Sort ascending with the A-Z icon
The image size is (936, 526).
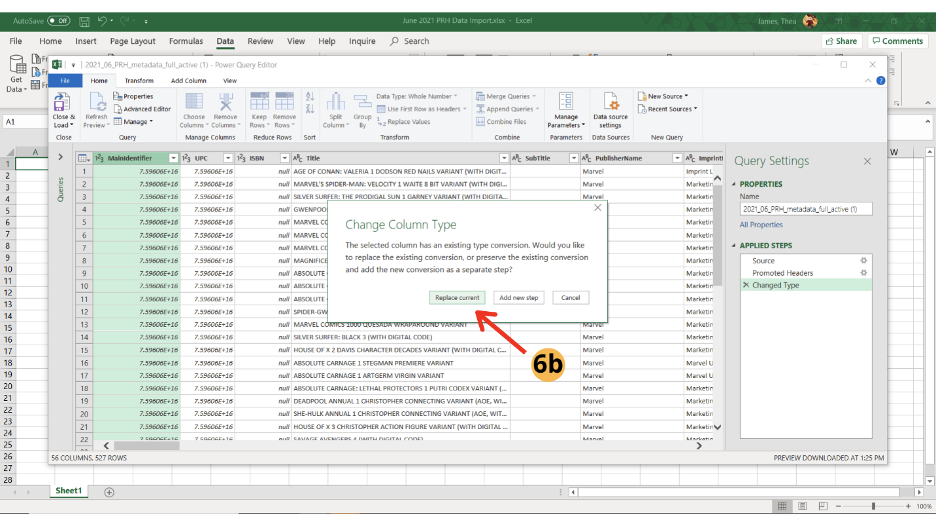click(310, 96)
